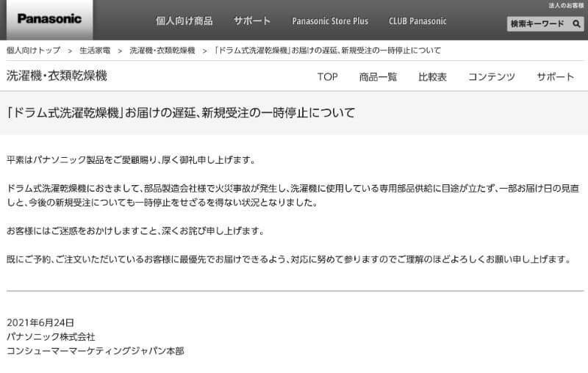588x373 pixels.
Task: Open Panasonic Store Plus
Action: pyautogui.click(x=330, y=21)
